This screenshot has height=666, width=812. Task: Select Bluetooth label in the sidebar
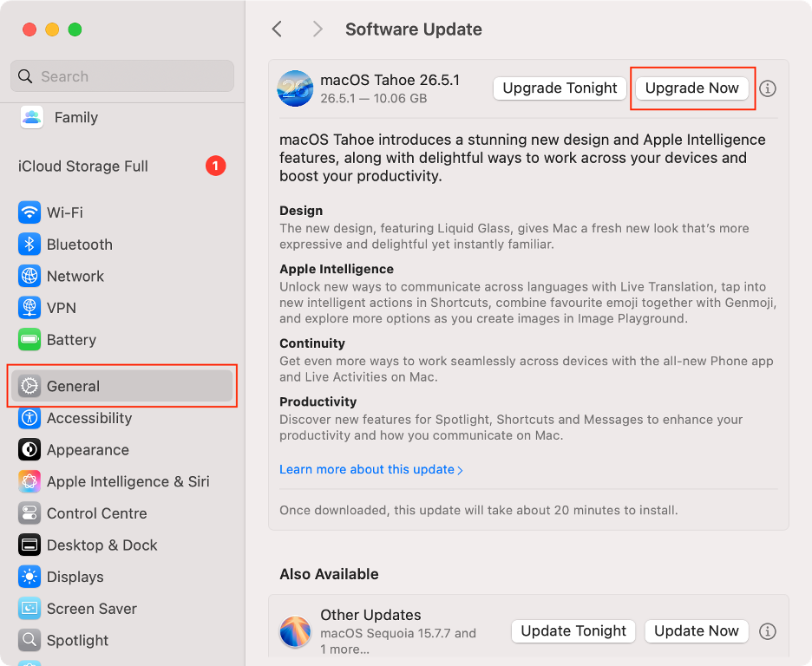(80, 245)
